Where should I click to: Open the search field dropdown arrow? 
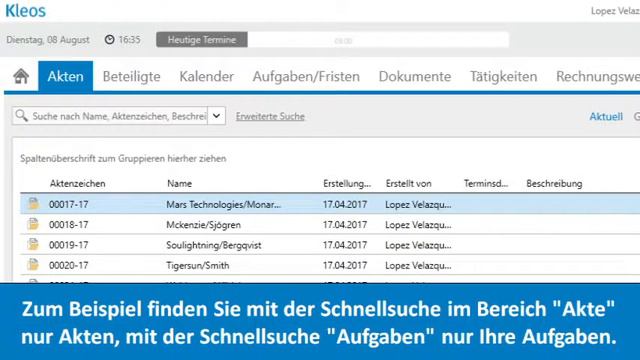pos(216,116)
